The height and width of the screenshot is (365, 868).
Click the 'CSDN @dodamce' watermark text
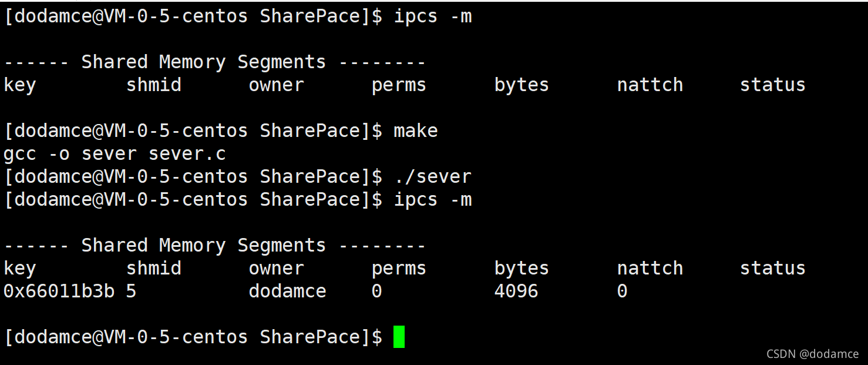pos(813,354)
